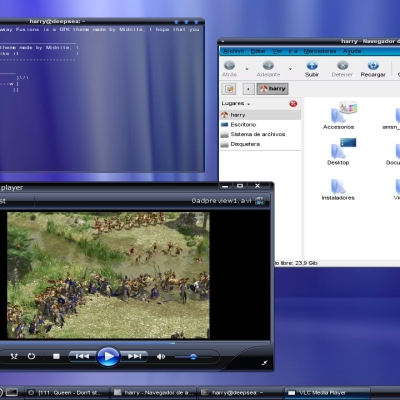400x400 pixels.
Task: Click the Subir up button
Action: [312, 69]
